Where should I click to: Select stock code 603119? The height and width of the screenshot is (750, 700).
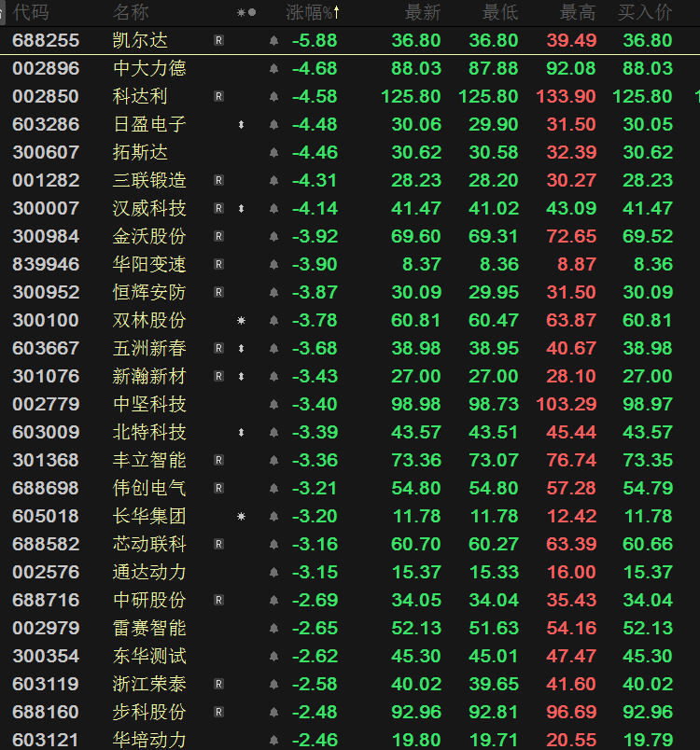pyautogui.click(x=46, y=684)
